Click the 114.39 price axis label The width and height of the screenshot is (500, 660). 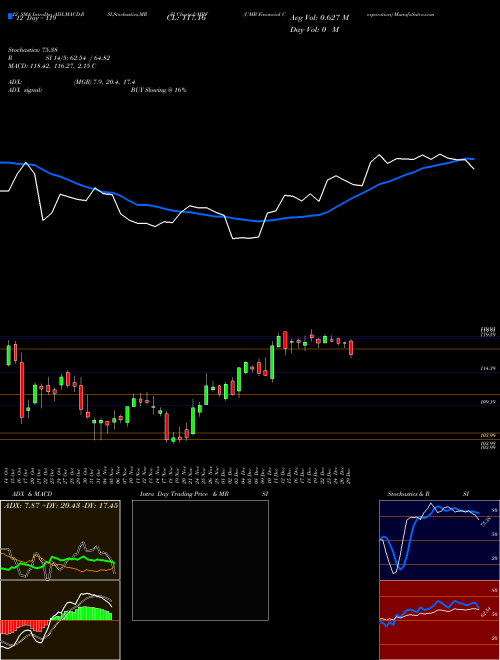pyautogui.click(x=488, y=368)
